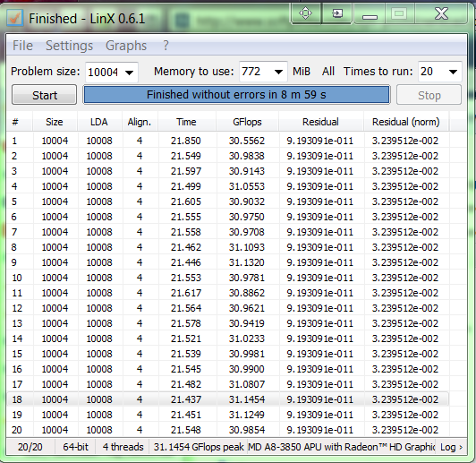Open the Times to run dropdown
The height and width of the screenshot is (463, 476).
439,72
